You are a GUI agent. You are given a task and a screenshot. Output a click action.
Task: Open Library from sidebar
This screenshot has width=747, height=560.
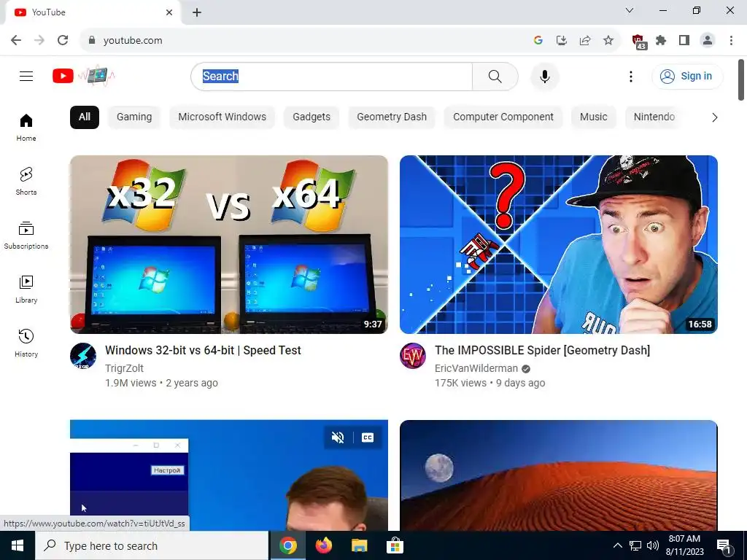coord(26,289)
